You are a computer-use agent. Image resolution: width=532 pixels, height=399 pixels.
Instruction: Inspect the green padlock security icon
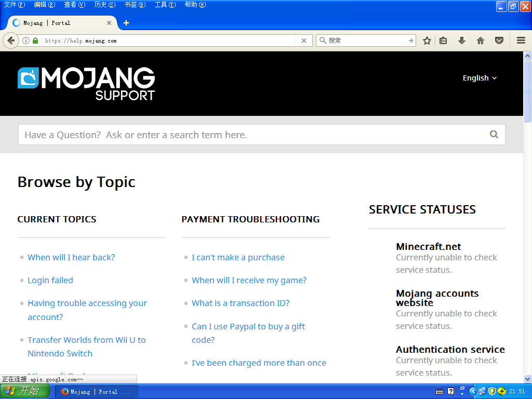click(x=35, y=41)
